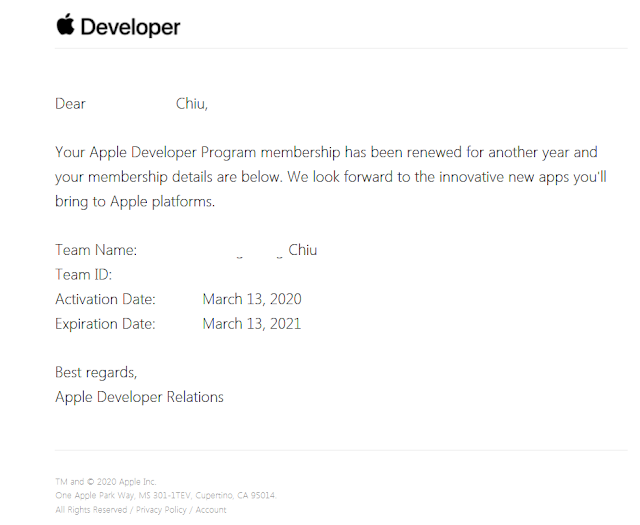The image size is (640, 525).
Task: Click the Developer header wordmark
Action: pos(130,27)
